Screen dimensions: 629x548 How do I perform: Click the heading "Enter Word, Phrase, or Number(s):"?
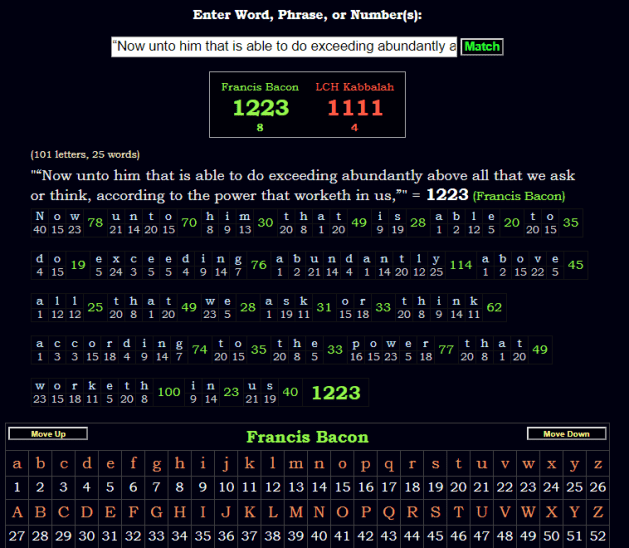tap(307, 15)
